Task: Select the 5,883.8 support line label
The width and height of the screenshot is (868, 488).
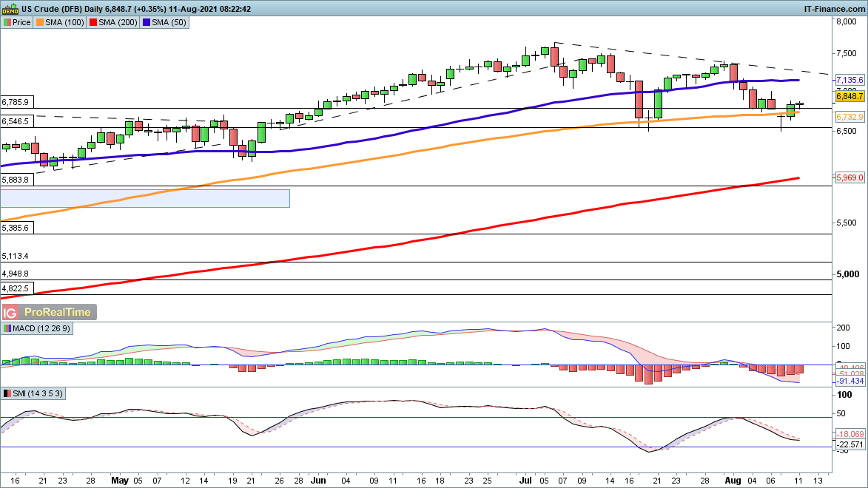Action: (x=16, y=180)
